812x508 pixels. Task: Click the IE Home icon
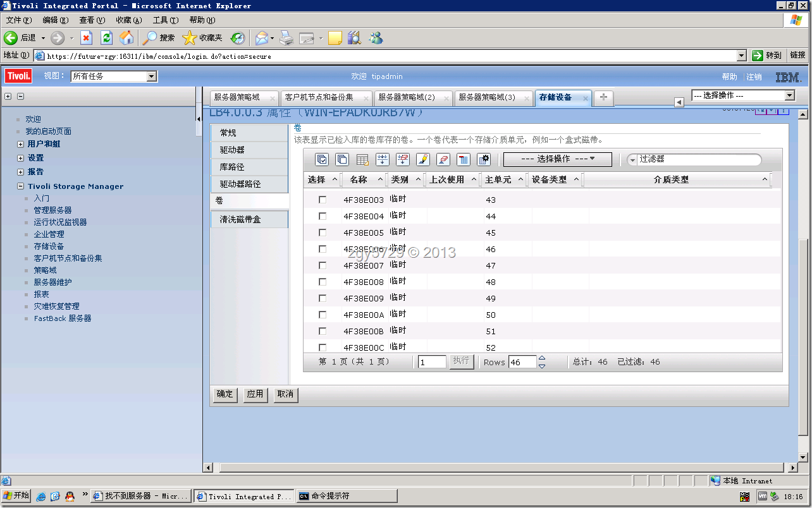click(x=126, y=38)
